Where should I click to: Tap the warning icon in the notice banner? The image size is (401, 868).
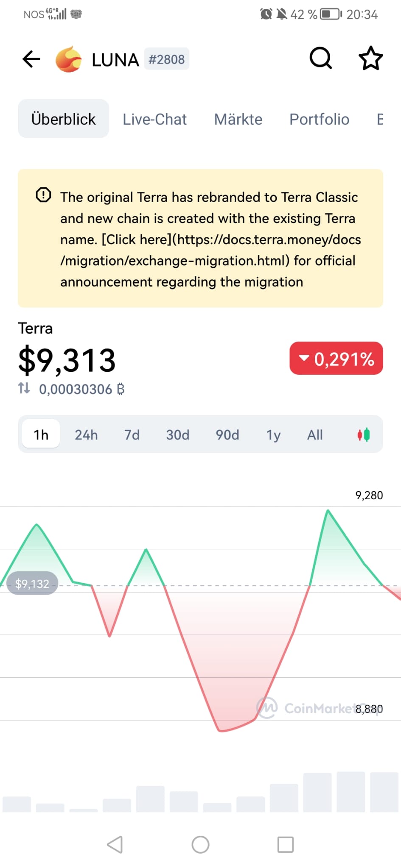(43, 195)
